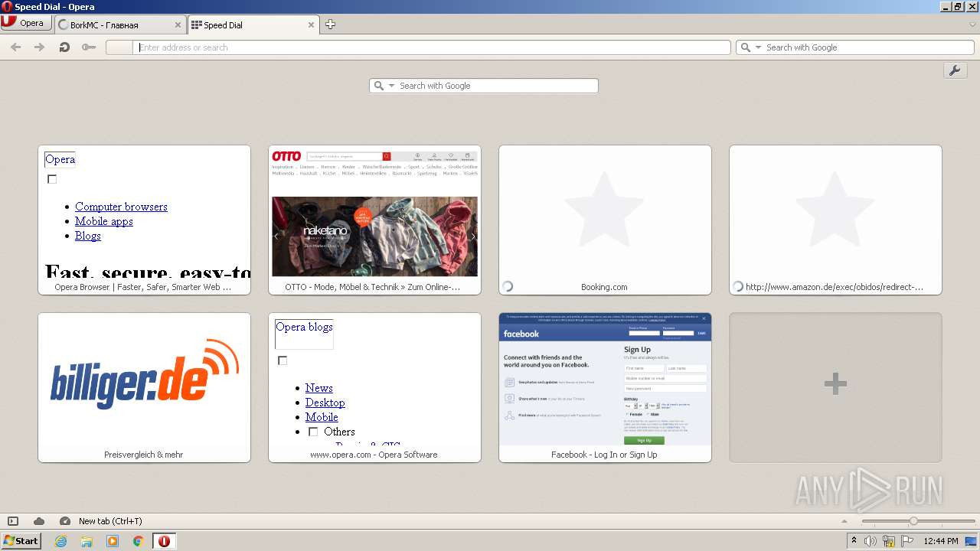Click the Booking.com loading spinner
980x551 pixels.
[x=507, y=286]
